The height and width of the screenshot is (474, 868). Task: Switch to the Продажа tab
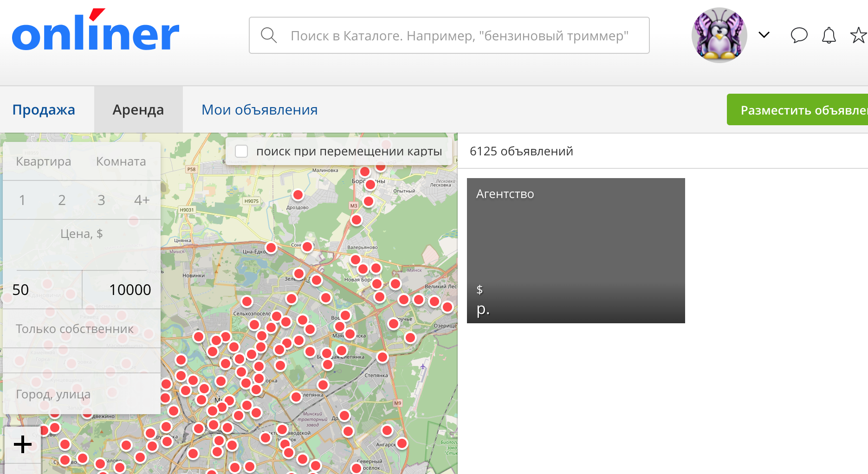click(x=44, y=110)
